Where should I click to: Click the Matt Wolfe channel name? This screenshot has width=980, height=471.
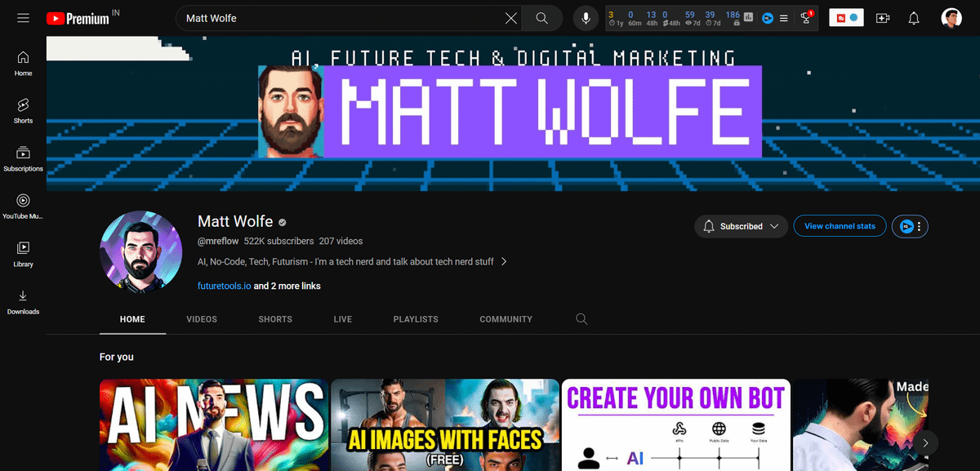[235, 221]
